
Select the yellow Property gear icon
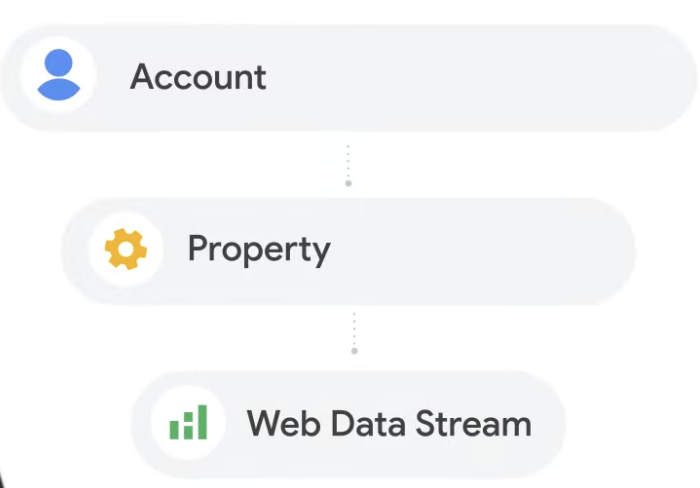click(x=126, y=249)
